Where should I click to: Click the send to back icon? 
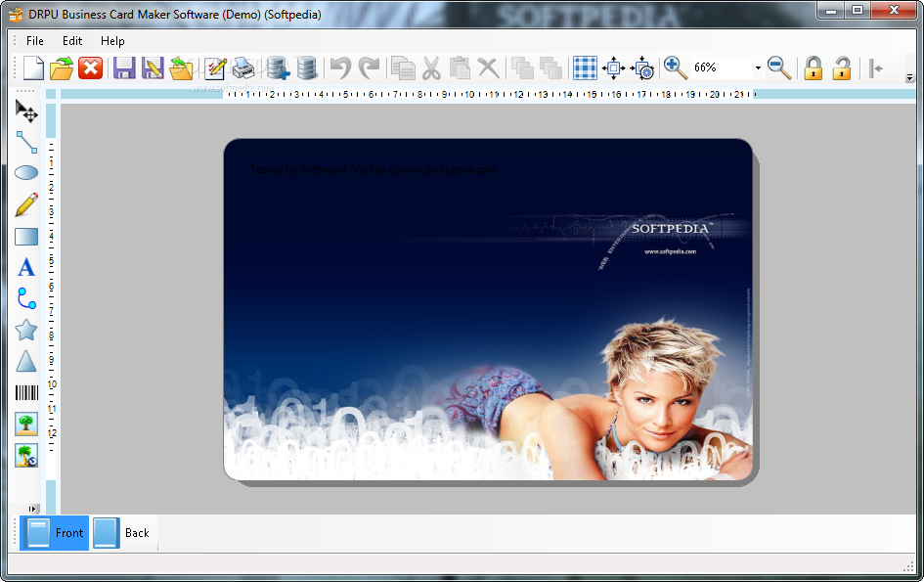(x=551, y=67)
